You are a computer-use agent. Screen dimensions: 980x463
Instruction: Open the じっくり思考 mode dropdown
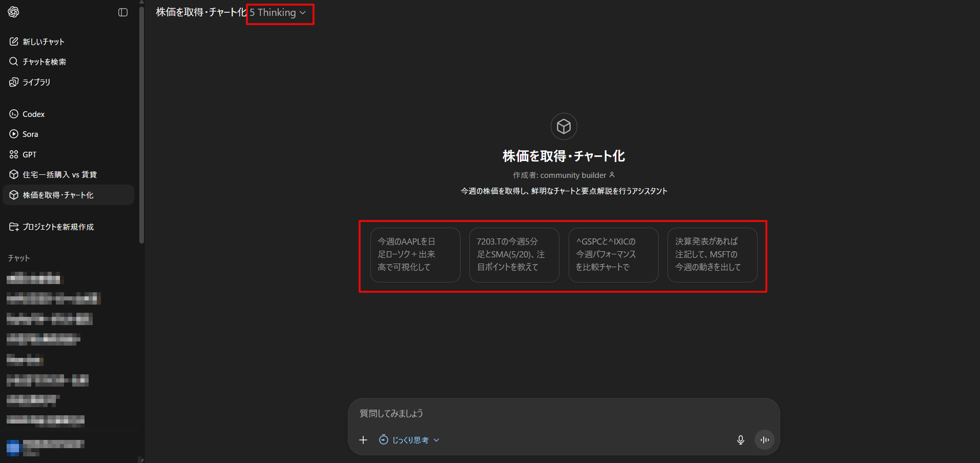click(410, 440)
